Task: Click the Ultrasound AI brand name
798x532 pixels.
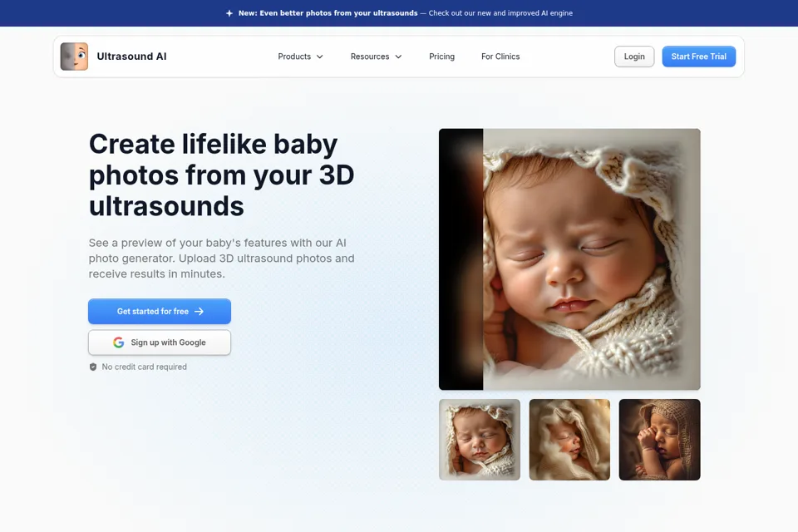Action: pyautogui.click(x=132, y=57)
